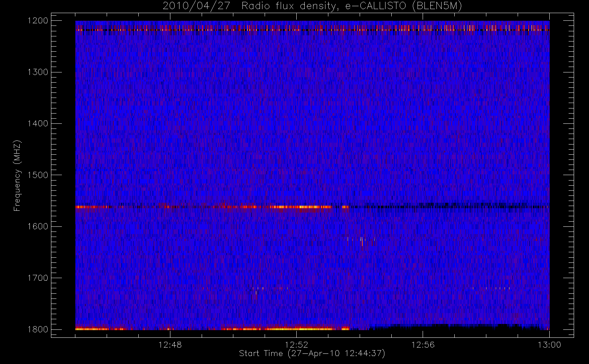The height and width of the screenshot is (364, 589).
Task: Click the 12:56 time tick label
Action: coord(423,344)
